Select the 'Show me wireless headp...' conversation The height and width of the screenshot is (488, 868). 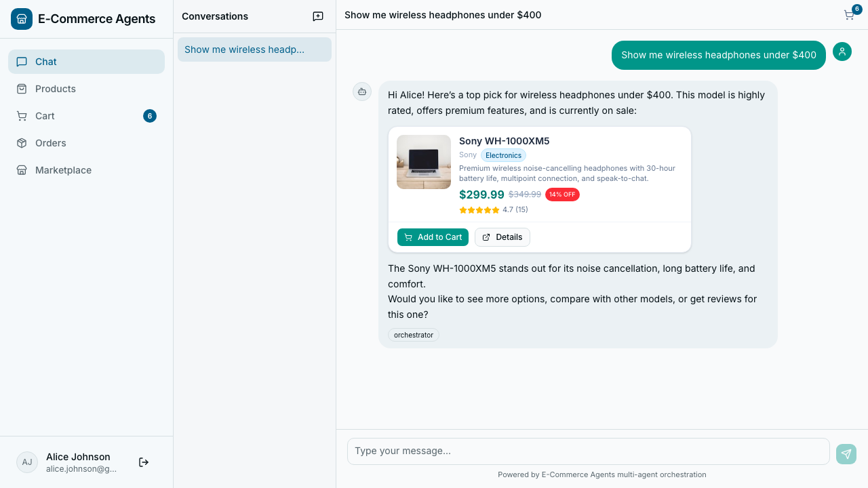point(254,49)
